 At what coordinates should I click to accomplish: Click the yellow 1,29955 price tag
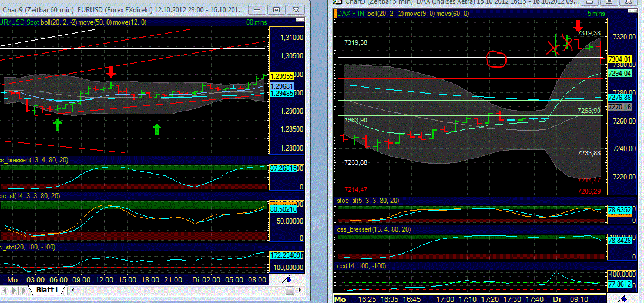coord(281,76)
